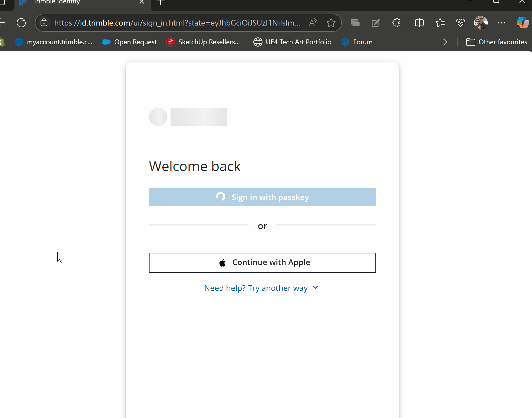
Task: Switch to the Trimble Identity tab
Action: 71,3
